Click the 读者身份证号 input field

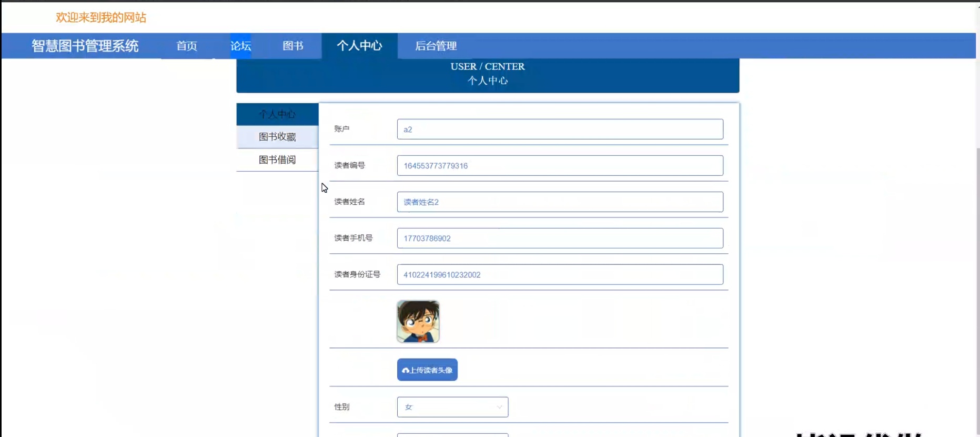click(560, 274)
